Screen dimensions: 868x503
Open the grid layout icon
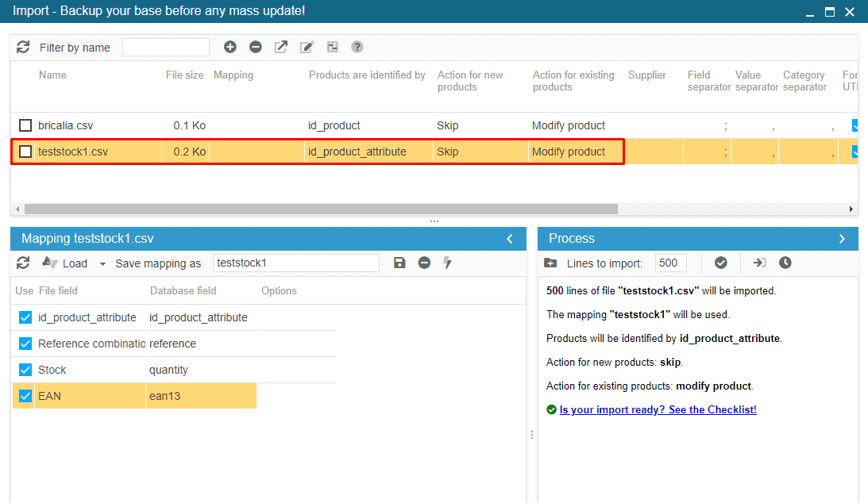point(332,47)
